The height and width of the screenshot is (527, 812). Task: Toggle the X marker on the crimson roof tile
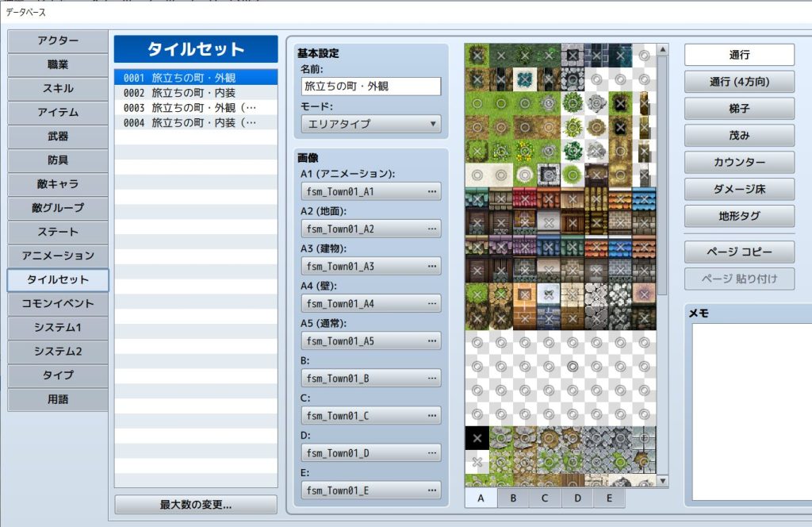coord(524,198)
